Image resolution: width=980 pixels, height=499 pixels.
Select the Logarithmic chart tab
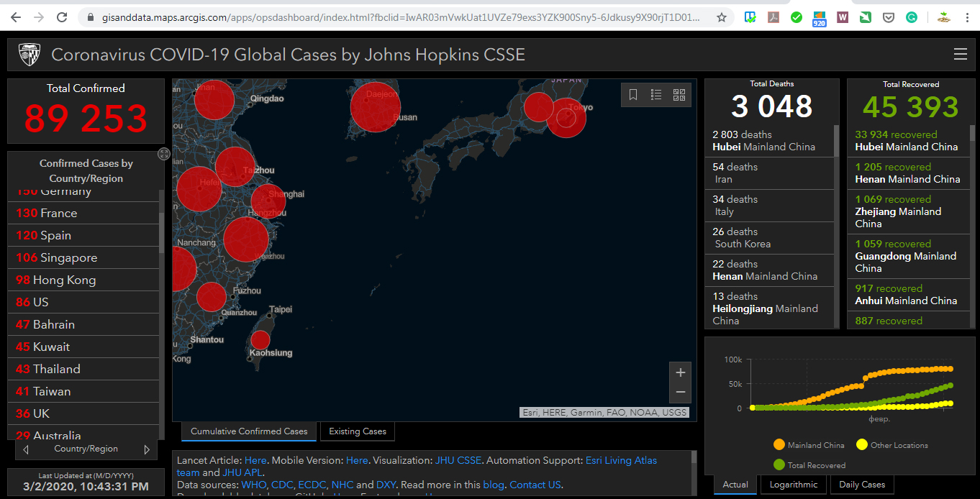click(x=794, y=485)
